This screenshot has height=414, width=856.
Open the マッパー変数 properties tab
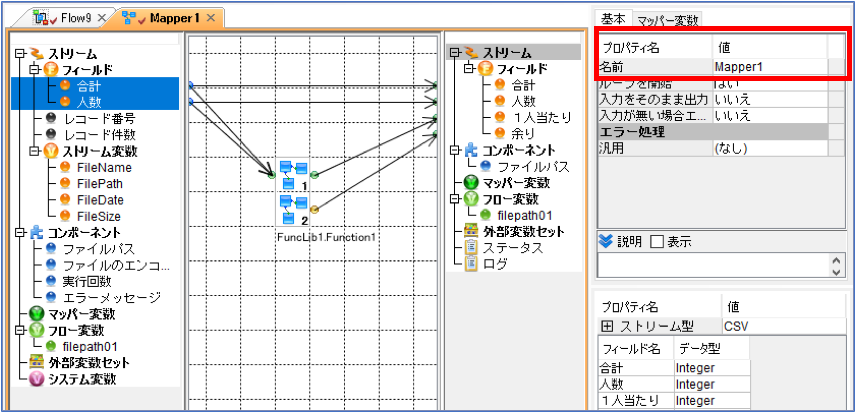coord(668,20)
